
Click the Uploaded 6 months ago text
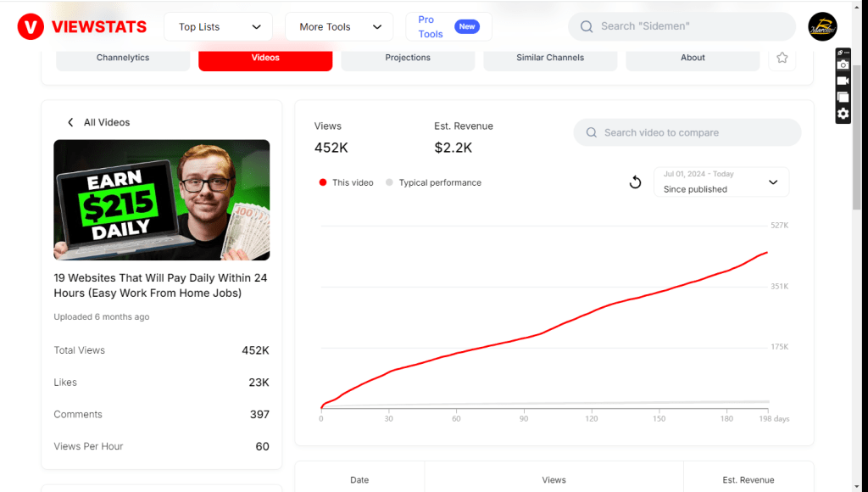click(102, 317)
